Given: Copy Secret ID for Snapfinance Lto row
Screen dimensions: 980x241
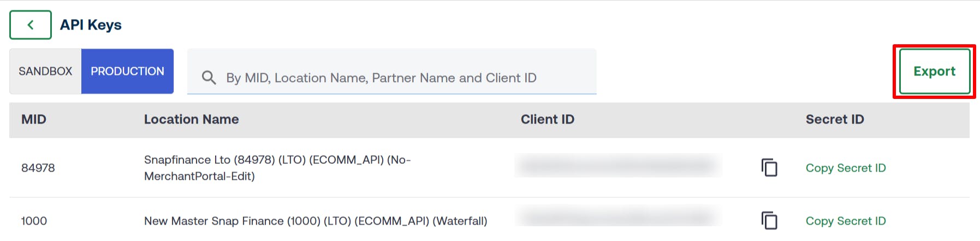Looking at the screenshot, I should pyautogui.click(x=846, y=168).
